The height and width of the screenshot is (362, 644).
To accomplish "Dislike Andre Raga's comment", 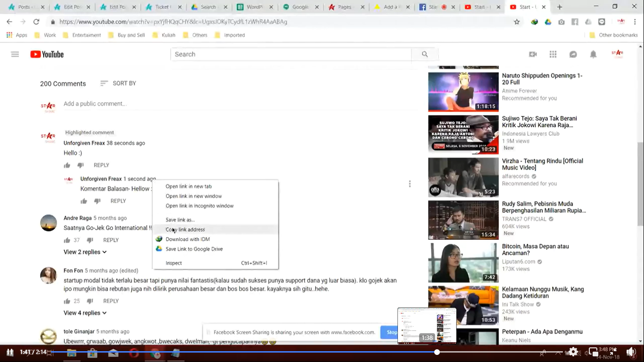I will (x=90, y=240).
